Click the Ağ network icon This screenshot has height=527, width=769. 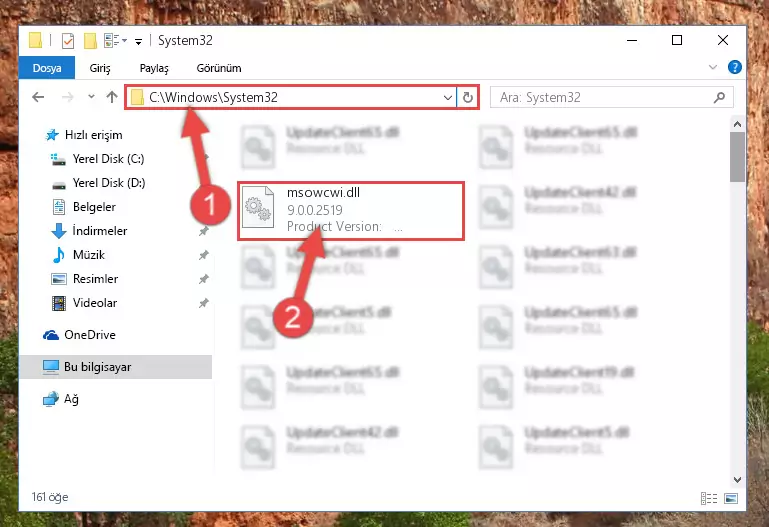pos(51,399)
